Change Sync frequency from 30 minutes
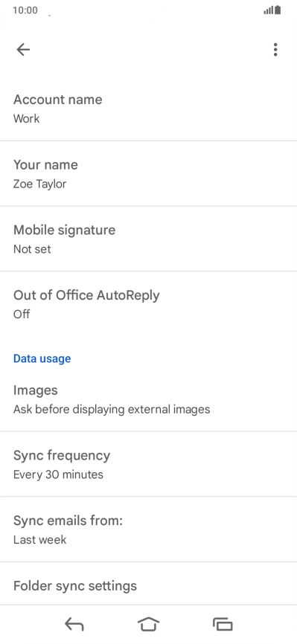 (x=149, y=465)
